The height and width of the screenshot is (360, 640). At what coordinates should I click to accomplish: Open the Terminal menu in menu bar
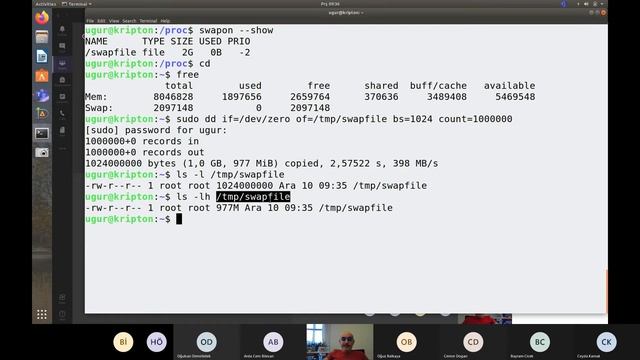click(148, 21)
